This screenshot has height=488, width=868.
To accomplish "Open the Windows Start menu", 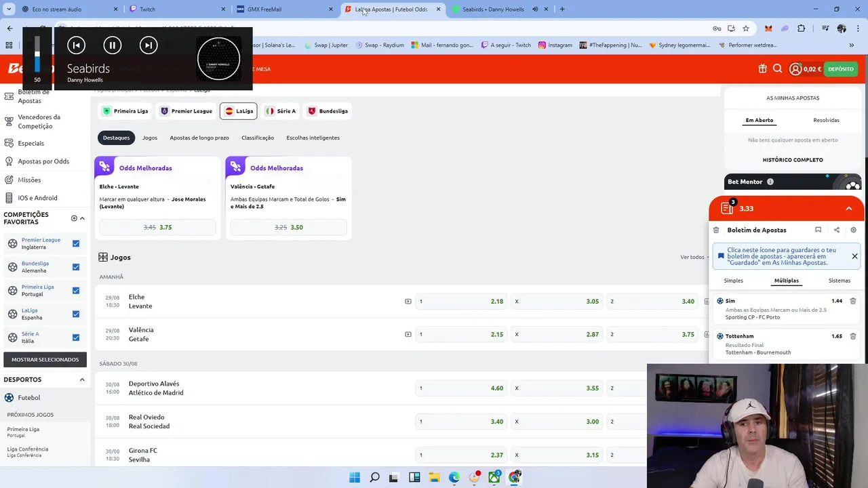I will point(355,477).
